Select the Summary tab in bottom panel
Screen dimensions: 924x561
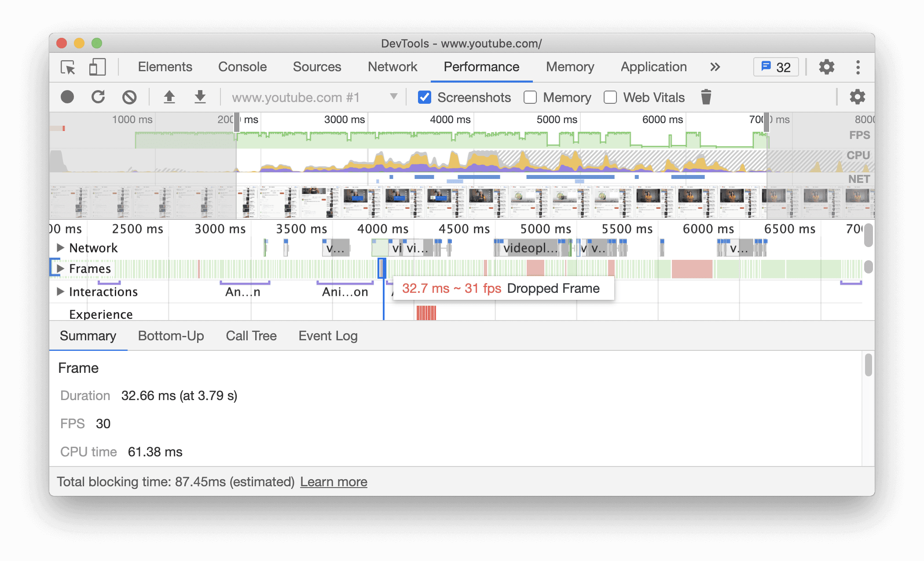point(89,335)
